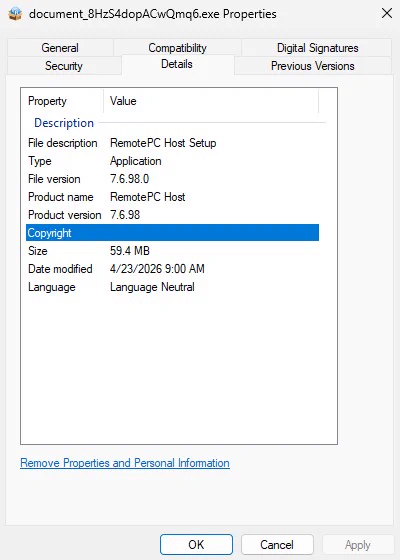Select the Product version property row
Viewport: 400px width, 560px height.
(x=172, y=215)
